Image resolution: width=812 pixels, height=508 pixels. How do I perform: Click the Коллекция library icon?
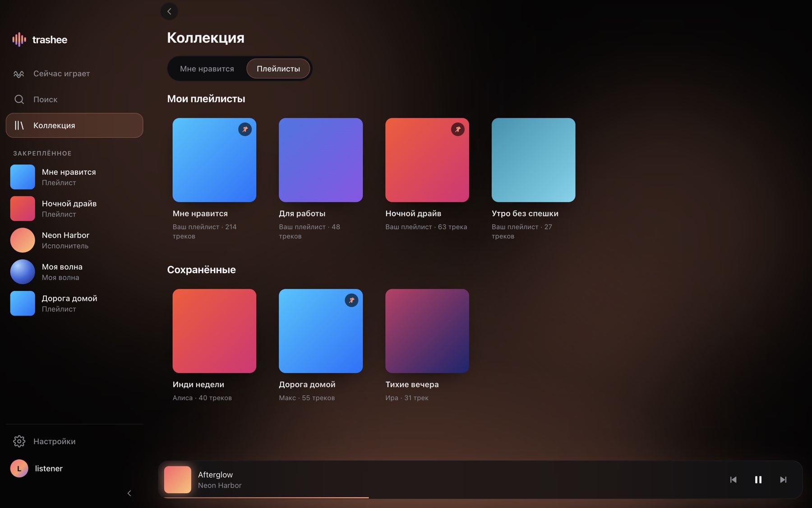pos(19,125)
